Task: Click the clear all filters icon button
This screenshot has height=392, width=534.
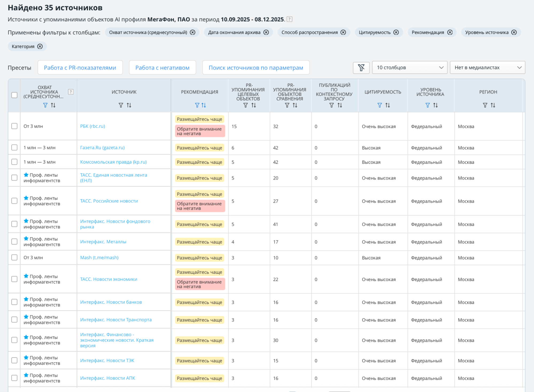Action: [361, 68]
